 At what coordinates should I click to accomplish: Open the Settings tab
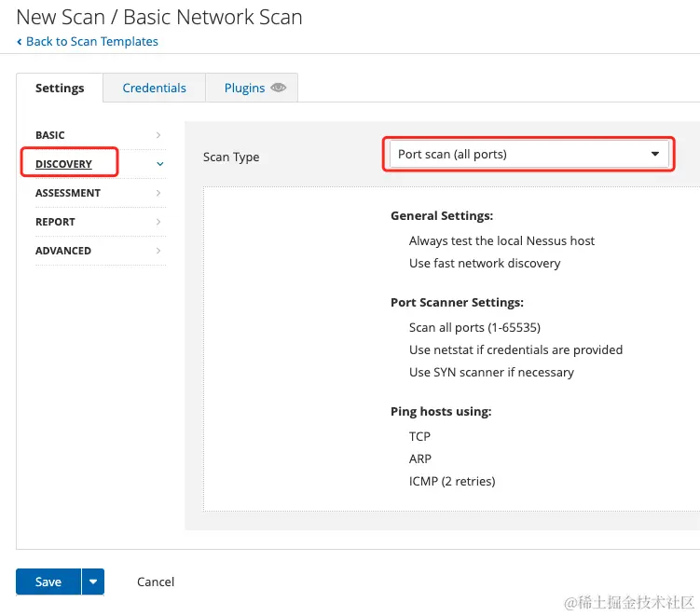(x=60, y=88)
